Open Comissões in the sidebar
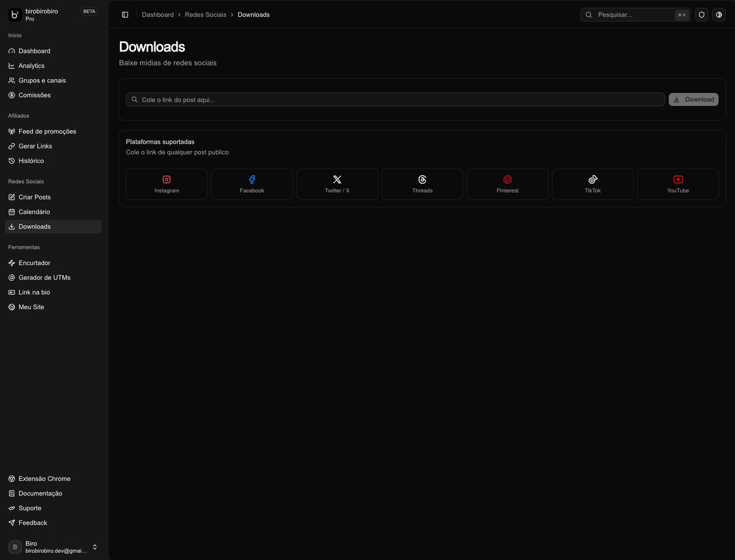 coord(53,95)
